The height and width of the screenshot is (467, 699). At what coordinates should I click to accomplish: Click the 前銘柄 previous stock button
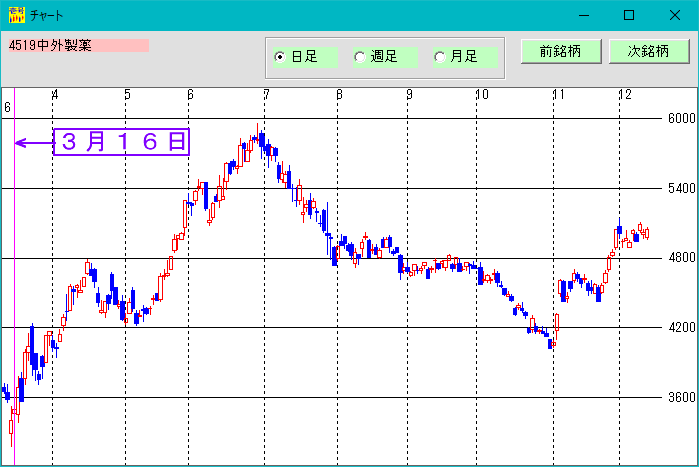(x=561, y=51)
